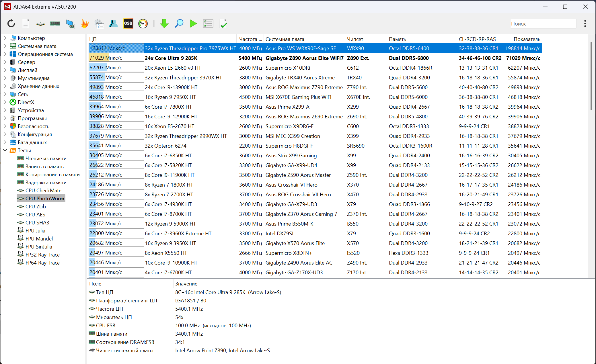This screenshot has width=596, height=364.
Task: Click the magnifier search icon in toolbar
Action: 179,24
